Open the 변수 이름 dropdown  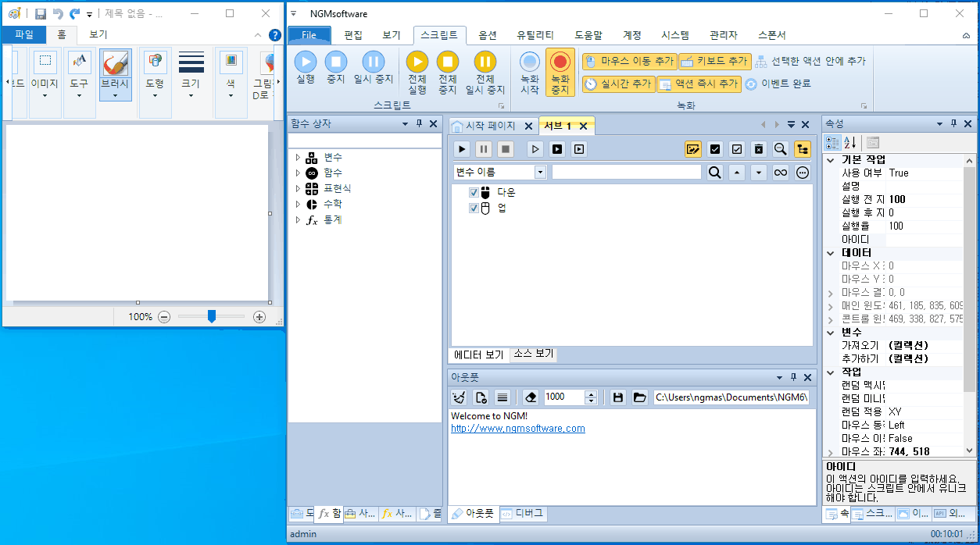click(x=540, y=173)
